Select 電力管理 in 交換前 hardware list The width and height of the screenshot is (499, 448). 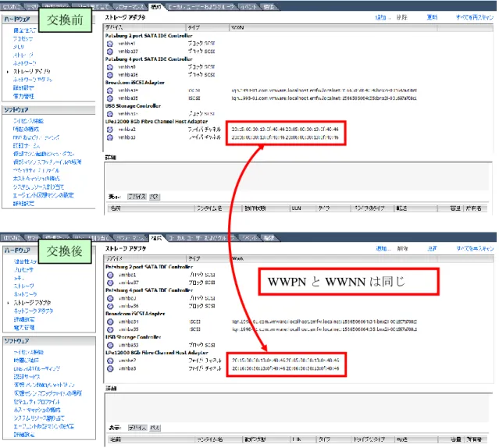click(23, 96)
